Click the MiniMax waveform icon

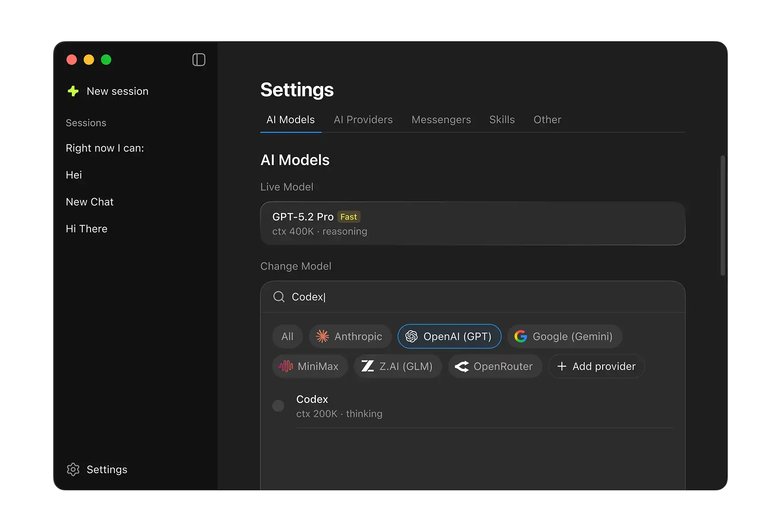286,366
